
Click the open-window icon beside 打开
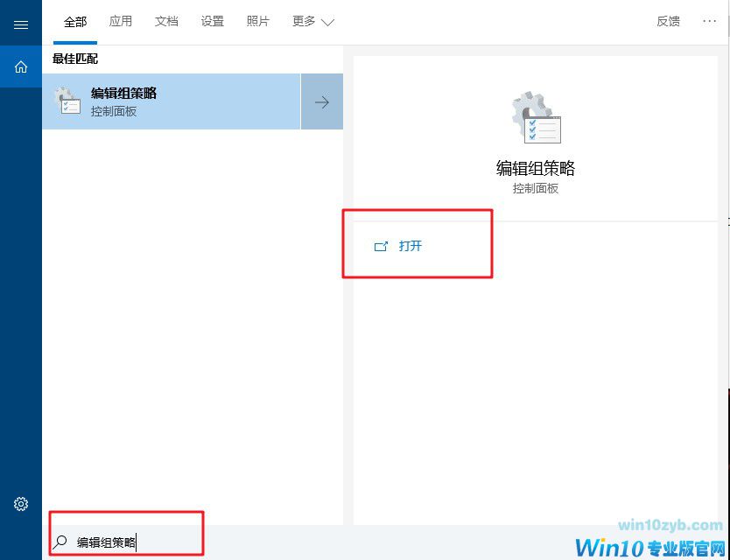pos(381,246)
